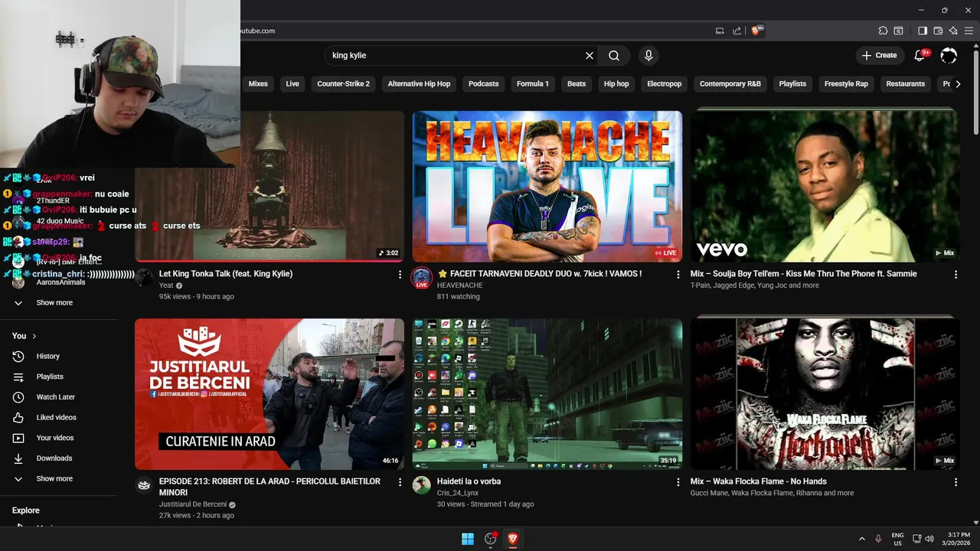Viewport: 980px width, 551px height.
Task: Open the GTA desktop stream thumbnail
Action: click(x=547, y=394)
